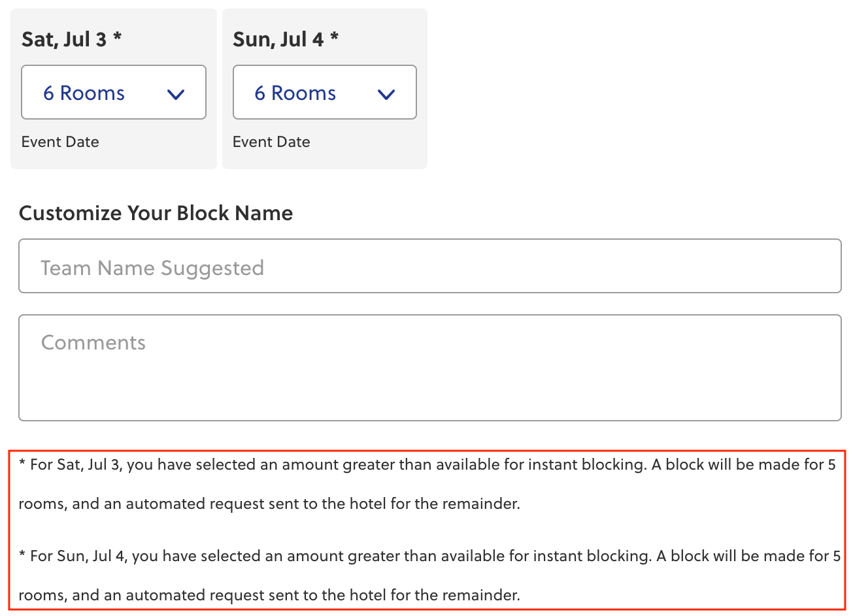The image size is (853, 616).
Task: Click the "Sat, Jul 3" date heading
Action: coord(63,39)
